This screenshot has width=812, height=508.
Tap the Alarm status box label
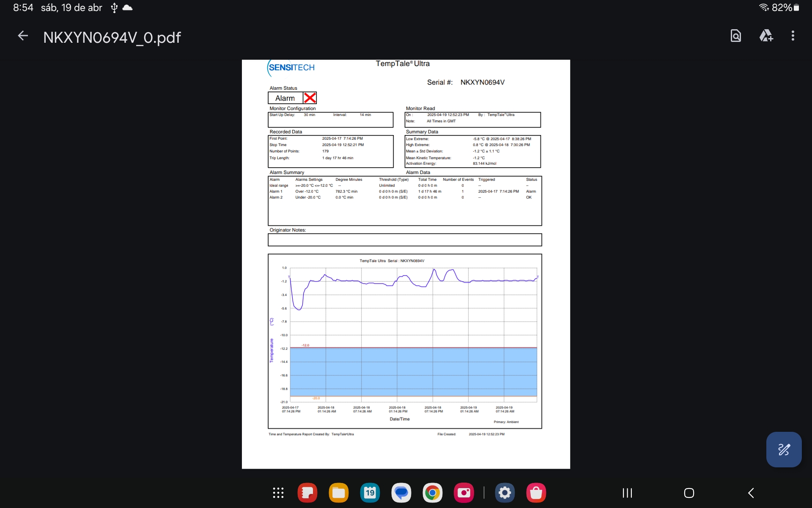pos(285,98)
